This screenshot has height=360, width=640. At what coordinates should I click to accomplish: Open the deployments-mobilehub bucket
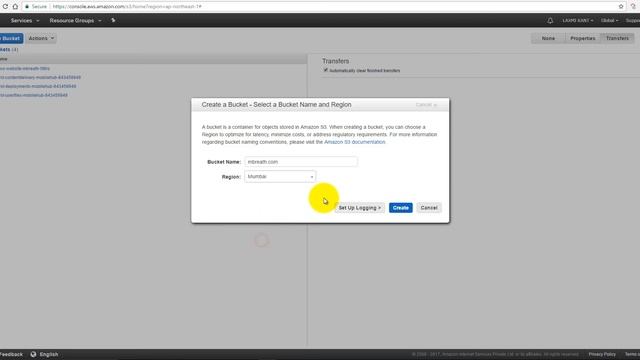click(x=38, y=87)
